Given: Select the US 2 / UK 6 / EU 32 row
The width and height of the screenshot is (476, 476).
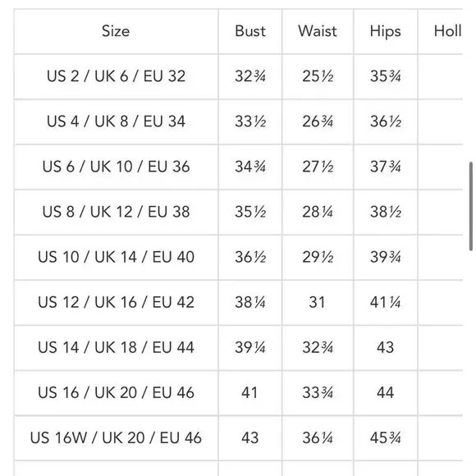Looking at the screenshot, I should [238, 76].
